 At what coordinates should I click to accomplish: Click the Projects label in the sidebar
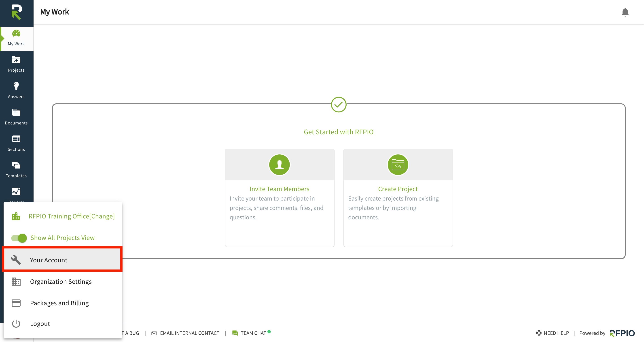pyautogui.click(x=16, y=70)
